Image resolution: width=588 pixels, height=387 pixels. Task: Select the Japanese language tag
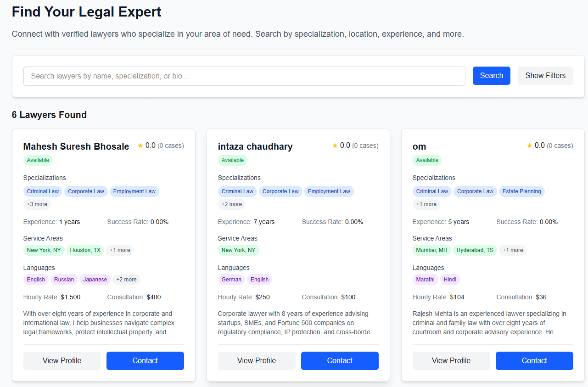95,280
